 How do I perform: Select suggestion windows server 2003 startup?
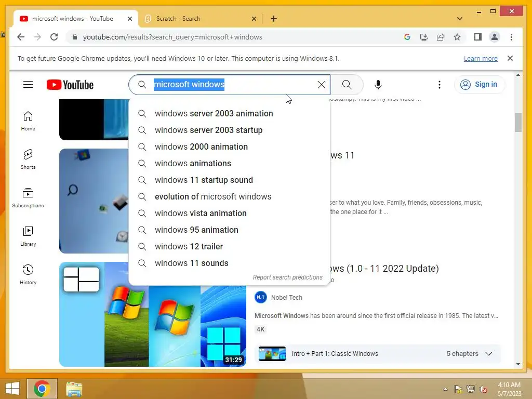coord(229,130)
